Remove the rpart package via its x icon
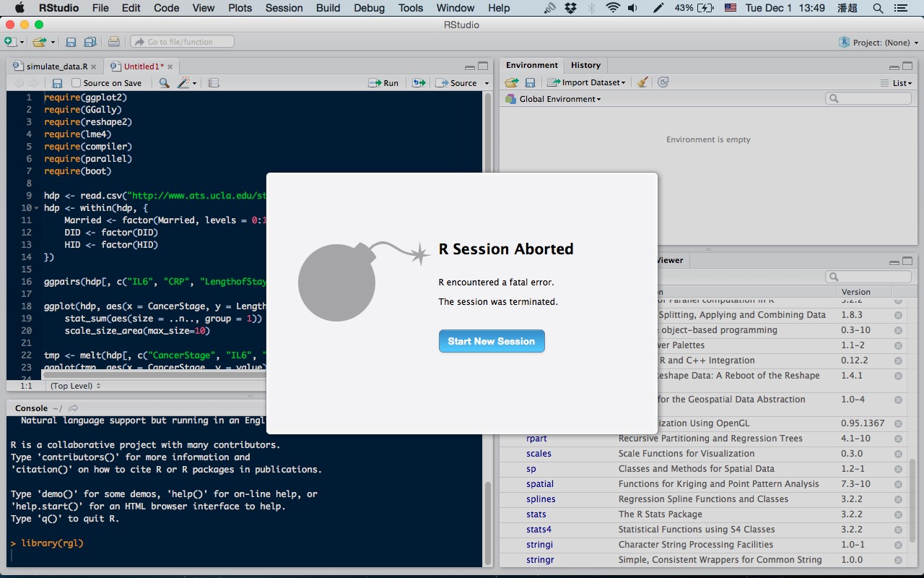 [x=898, y=439]
